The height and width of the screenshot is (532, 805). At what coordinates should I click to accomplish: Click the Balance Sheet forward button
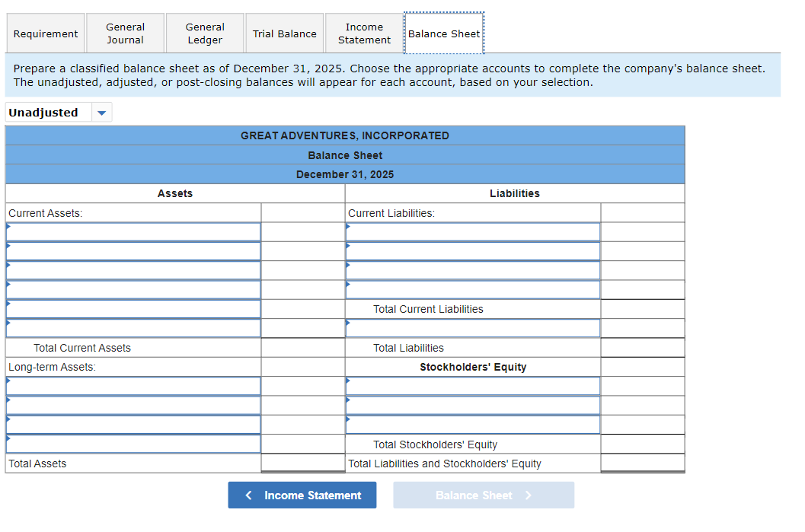pos(483,495)
